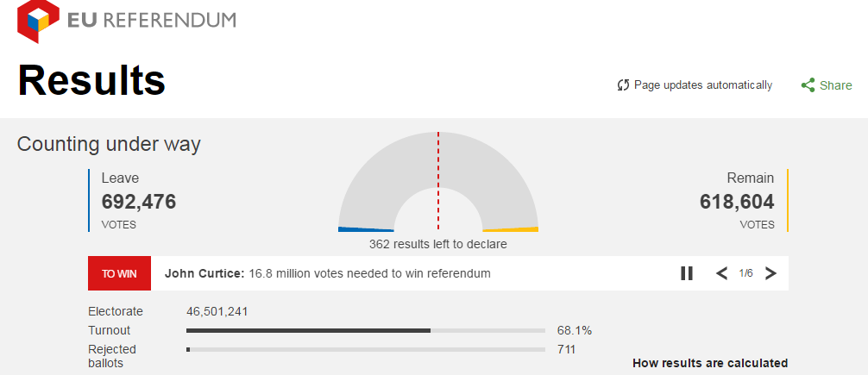The image size is (868, 375).
Task: Pause the ticker with the pause button
Action: click(687, 273)
